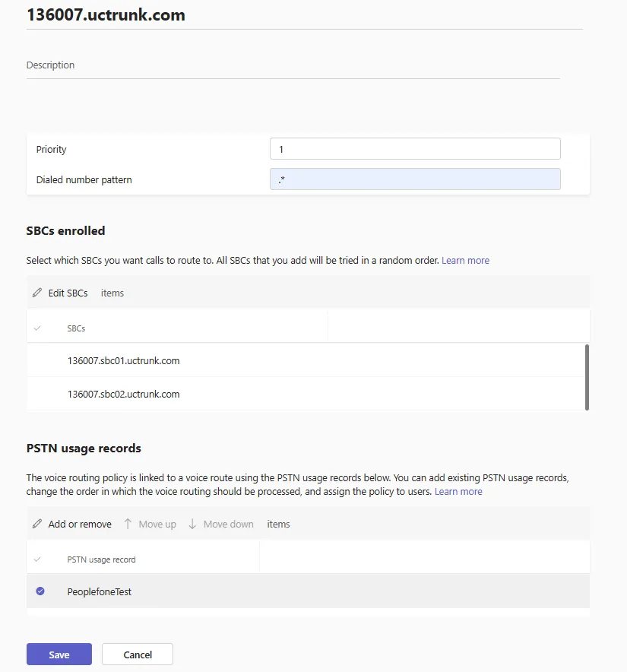This screenshot has height=672, width=627.
Task: Select the 136007.sbc02.uctrunk.com row
Action: (123, 395)
